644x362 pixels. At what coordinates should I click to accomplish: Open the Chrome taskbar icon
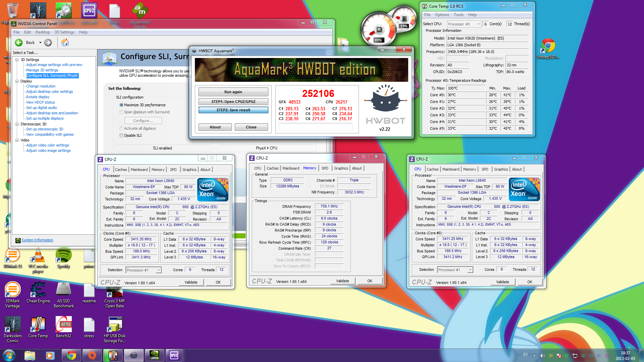click(71, 355)
